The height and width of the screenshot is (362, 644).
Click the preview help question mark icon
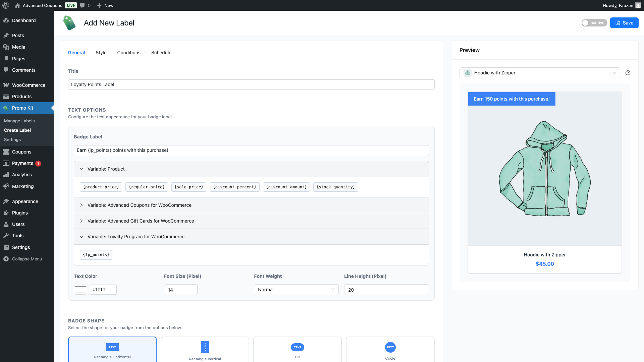[628, 73]
